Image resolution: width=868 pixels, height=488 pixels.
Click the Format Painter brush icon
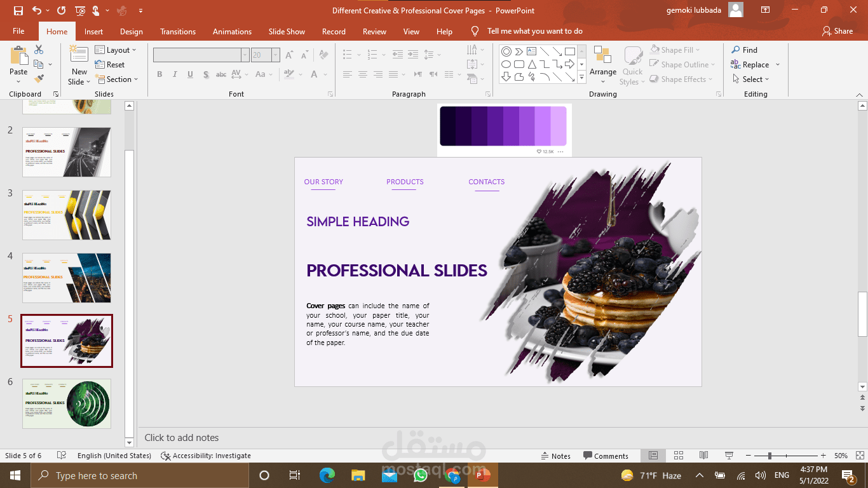39,79
